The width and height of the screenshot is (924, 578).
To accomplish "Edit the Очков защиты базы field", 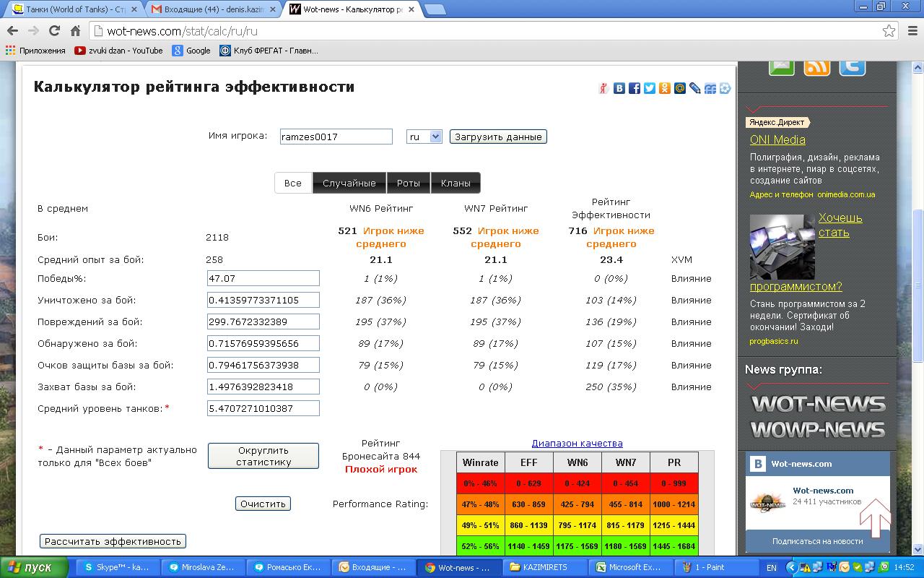I will coord(263,365).
